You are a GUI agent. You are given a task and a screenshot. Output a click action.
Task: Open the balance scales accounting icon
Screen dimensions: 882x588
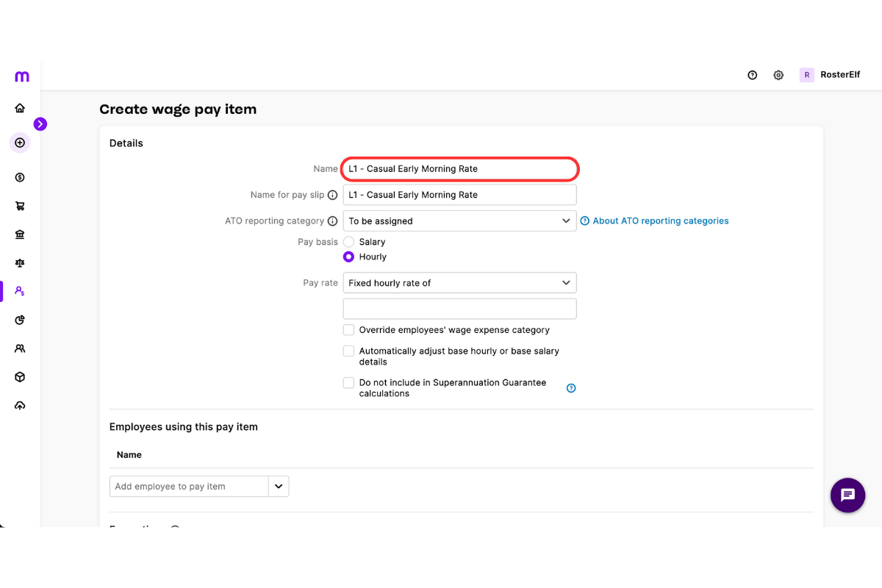20,262
